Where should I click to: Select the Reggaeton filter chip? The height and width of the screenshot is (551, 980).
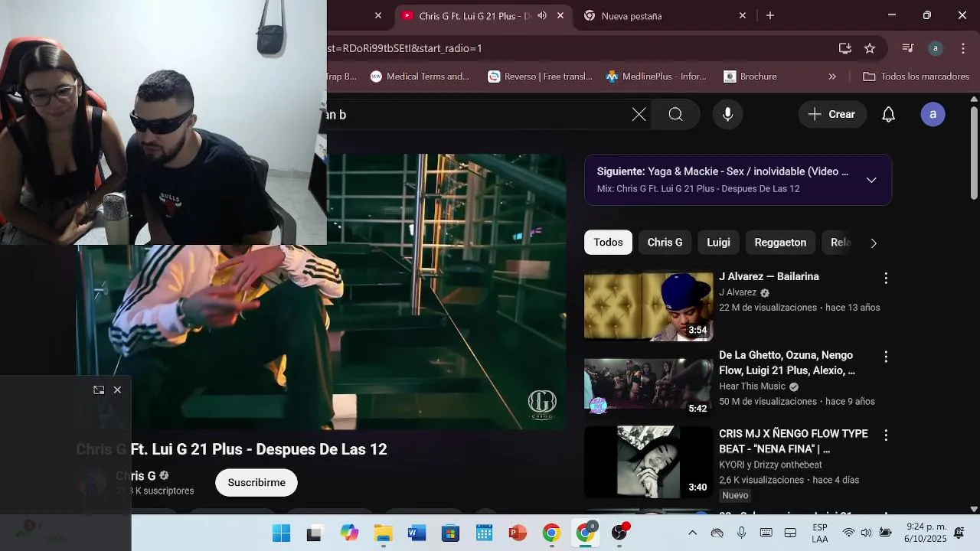tap(780, 243)
